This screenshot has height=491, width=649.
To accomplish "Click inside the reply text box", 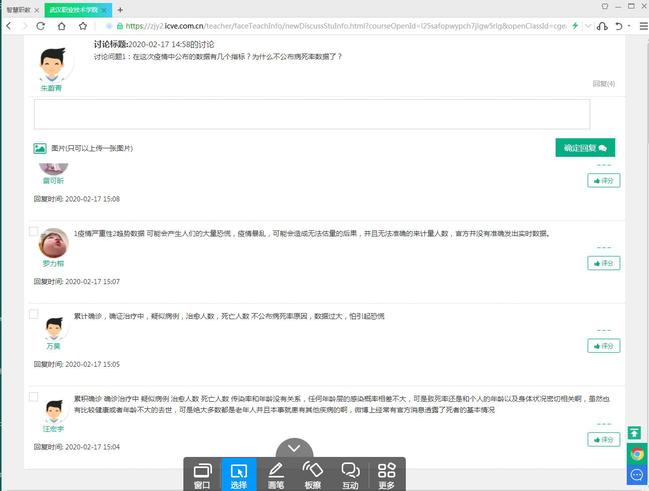I will coord(311,114).
